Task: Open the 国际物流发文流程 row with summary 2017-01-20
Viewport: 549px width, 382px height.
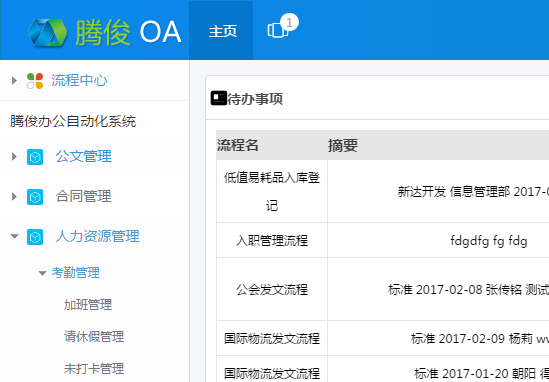Action: tap(272, 373)
